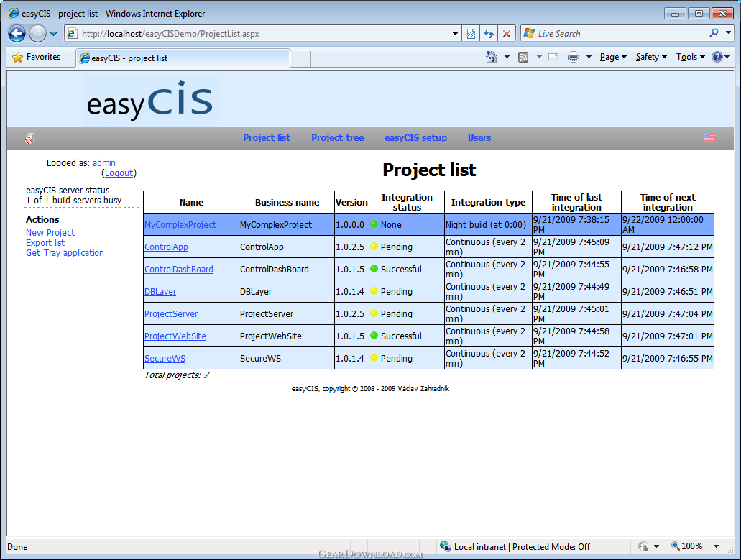
Task: Open the ControlApp project link
Action: pyautogui.click(x=166, y=247)
